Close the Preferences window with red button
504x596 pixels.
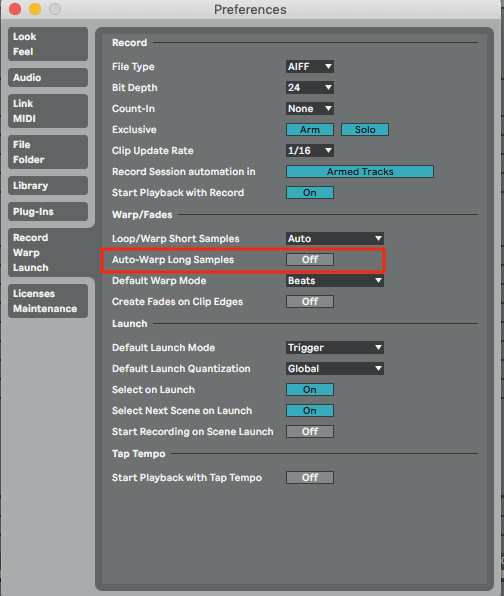[x=15, y=9]
